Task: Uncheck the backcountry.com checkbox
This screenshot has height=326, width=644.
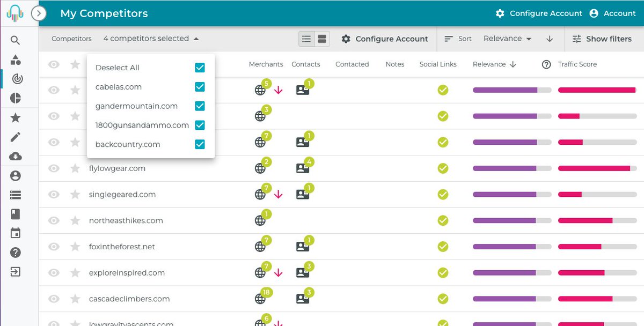Action: click(x=200, y=144)
